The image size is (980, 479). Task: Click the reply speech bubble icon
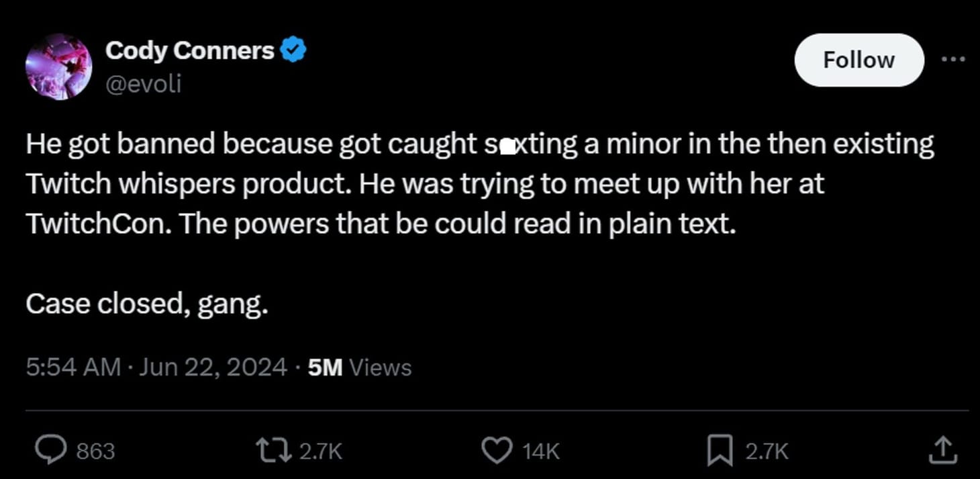tap(51, 450)
